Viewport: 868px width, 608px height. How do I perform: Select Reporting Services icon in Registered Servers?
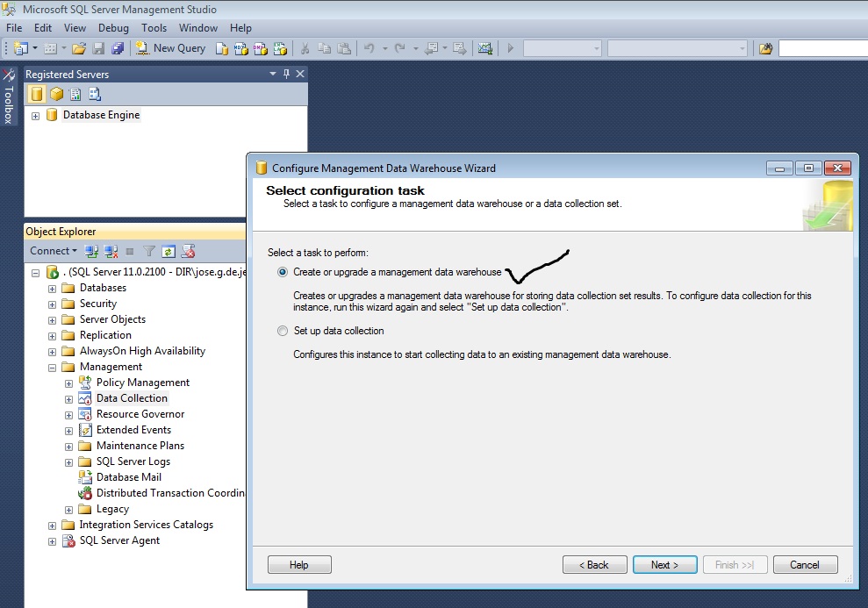tap(75, 94)
